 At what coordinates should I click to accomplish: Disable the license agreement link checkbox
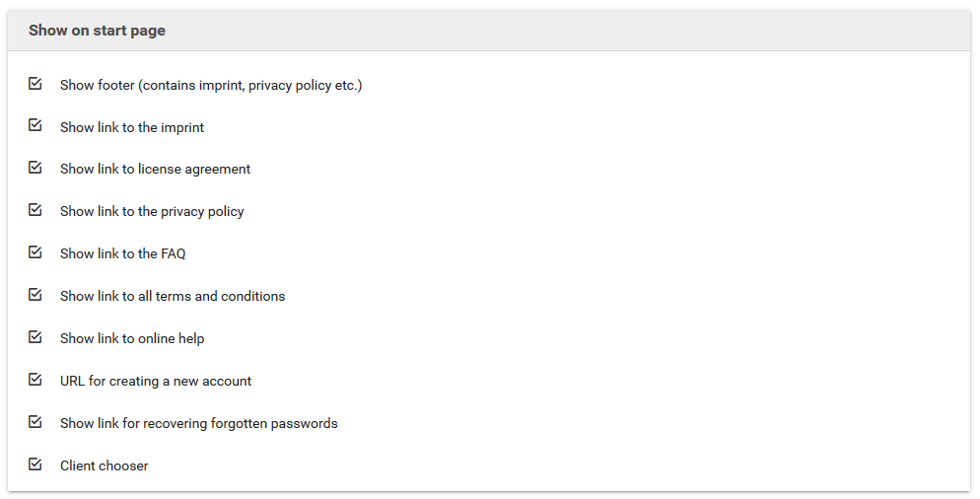coord(35,168)
